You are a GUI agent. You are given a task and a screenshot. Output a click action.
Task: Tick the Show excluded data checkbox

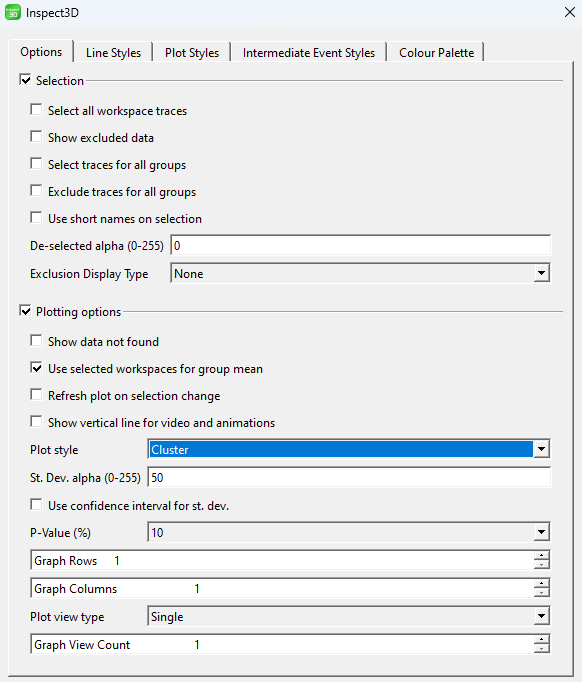(37, 137)
